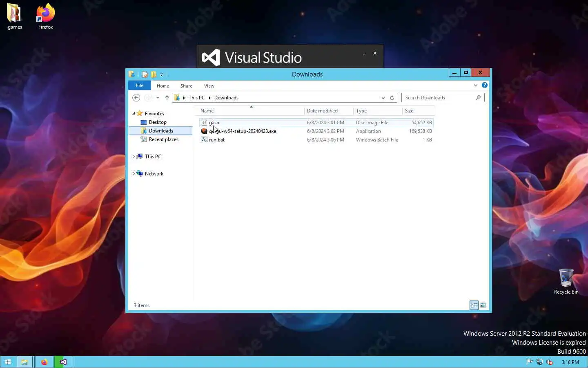
Task: Open the recent locations dropdown
Action: click(x=158, y=98)
